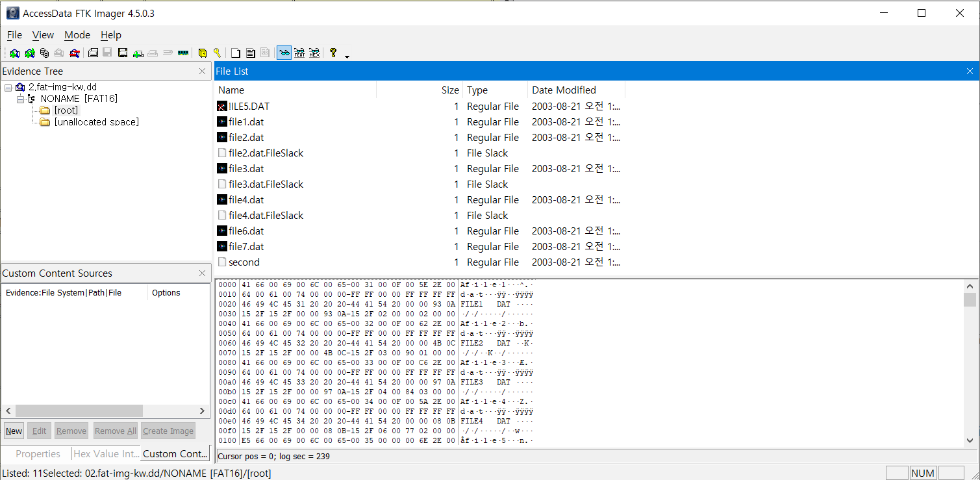980x480 pixels.
Task: Click the Create Disk Image toolbar icon
Action: coord(93,53)
